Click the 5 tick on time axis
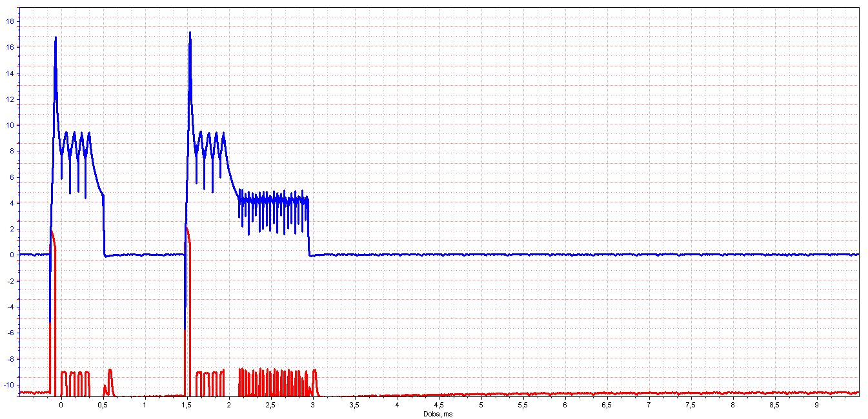868x419 pixels. click(481, 405)
